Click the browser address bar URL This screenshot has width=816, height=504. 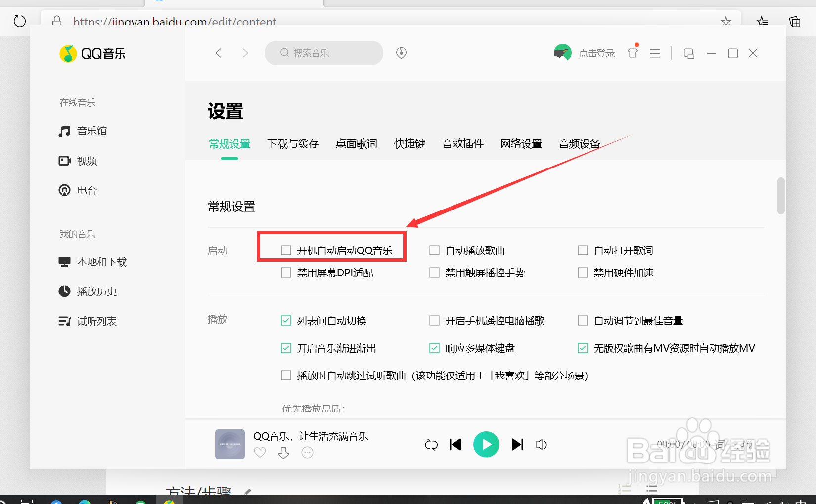click(x=175, y=22)
